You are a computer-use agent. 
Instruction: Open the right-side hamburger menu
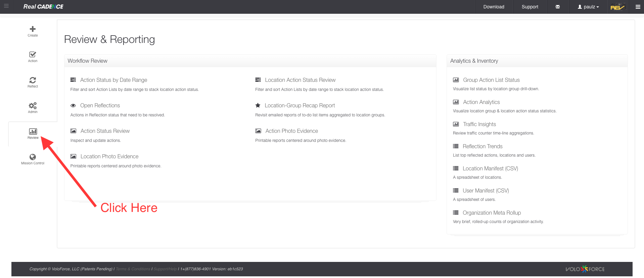(638, 7)
